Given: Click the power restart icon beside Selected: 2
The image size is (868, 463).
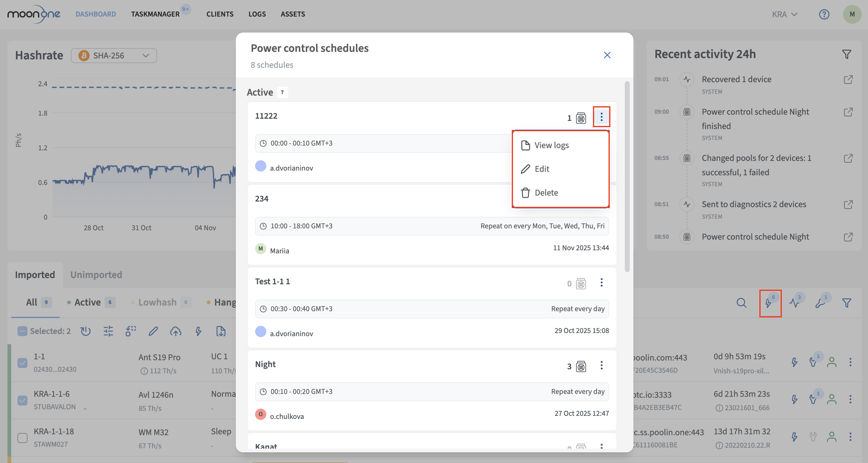Looking at the screenshot, I should pos(86,331).
